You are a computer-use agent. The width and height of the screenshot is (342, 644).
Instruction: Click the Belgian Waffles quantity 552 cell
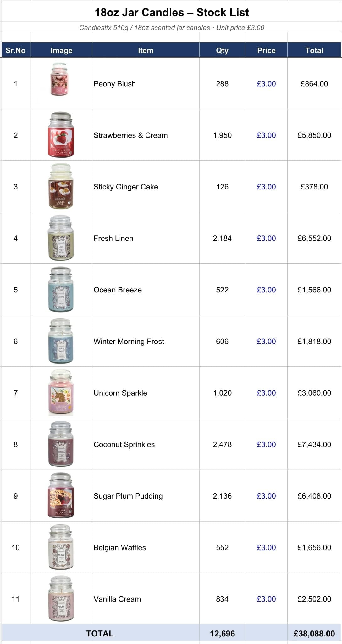tap(222, 547)
